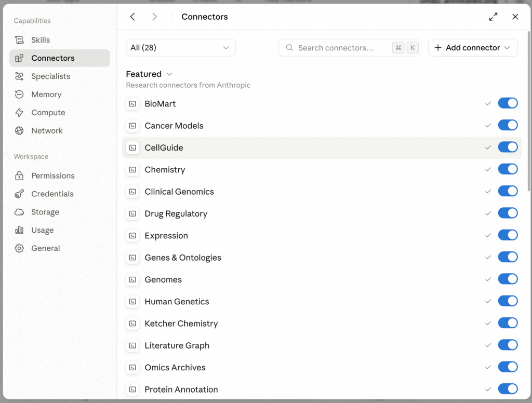
Task: Go to Memory settings
Action: pyautogui.click(x=59, y=95)
